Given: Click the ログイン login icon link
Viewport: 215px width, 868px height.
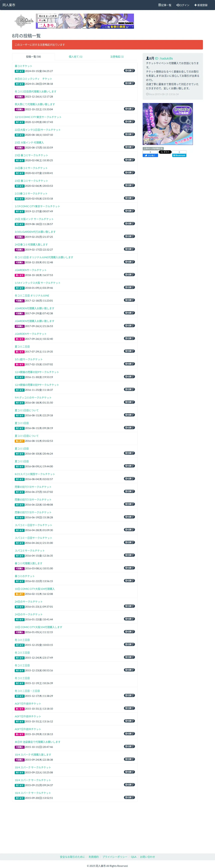Looking at the screenshot, I should coord(183,5).
